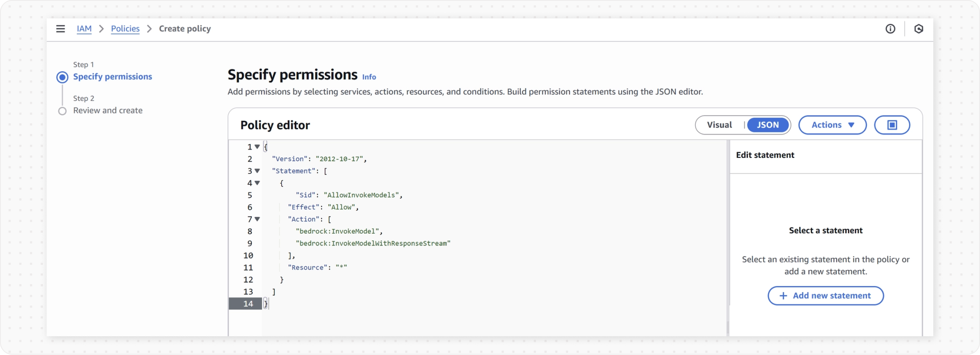This screenshot has width=980, height=355.
Task: Open the Policies breadcrumb link
Action: pos(125,29)
